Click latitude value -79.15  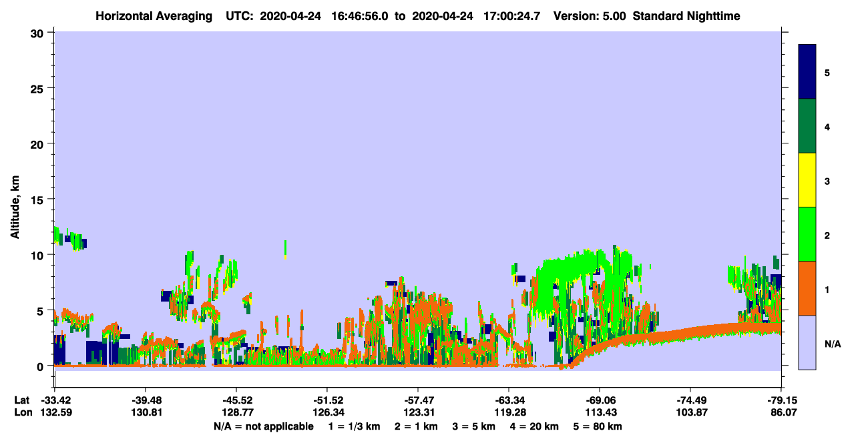pos(782,400)
